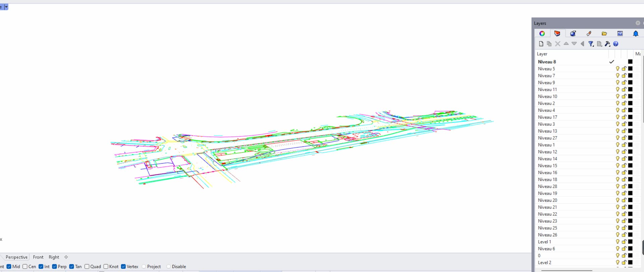
Task: Move the layer up in list
Action: (x=566, y=44)
